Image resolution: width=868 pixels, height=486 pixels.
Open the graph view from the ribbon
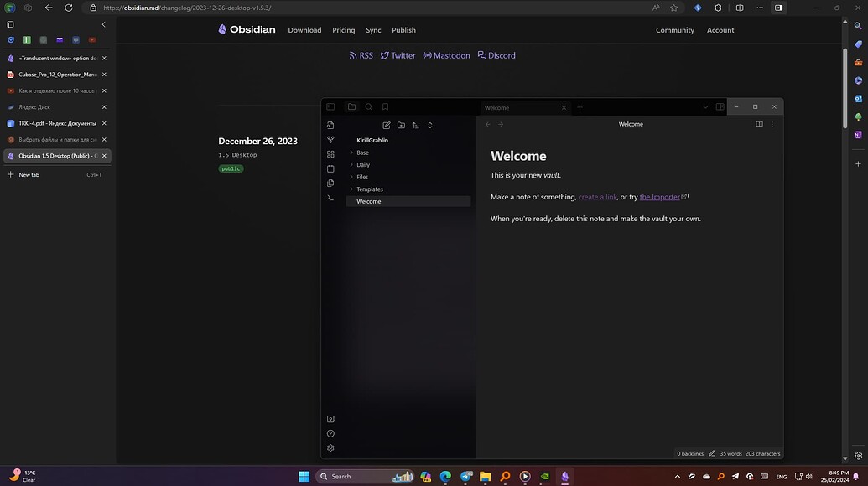330,140
